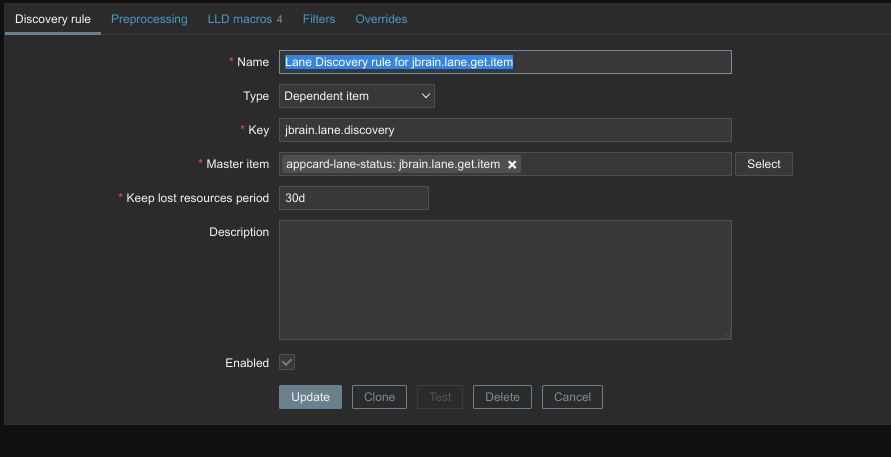891x457 pixels.
Task: Delete the discovery rule
Action: [x=502, y=397]
